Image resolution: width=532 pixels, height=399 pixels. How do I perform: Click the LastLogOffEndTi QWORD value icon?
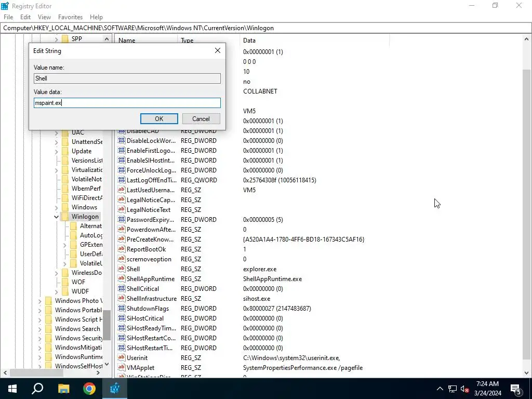click(122, 180)
